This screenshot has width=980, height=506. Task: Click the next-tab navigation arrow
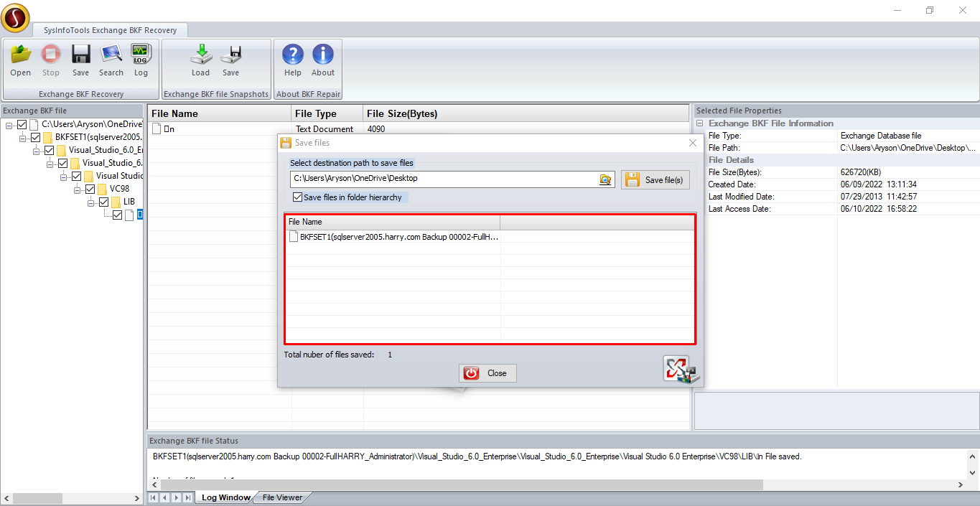coord(177,497)
